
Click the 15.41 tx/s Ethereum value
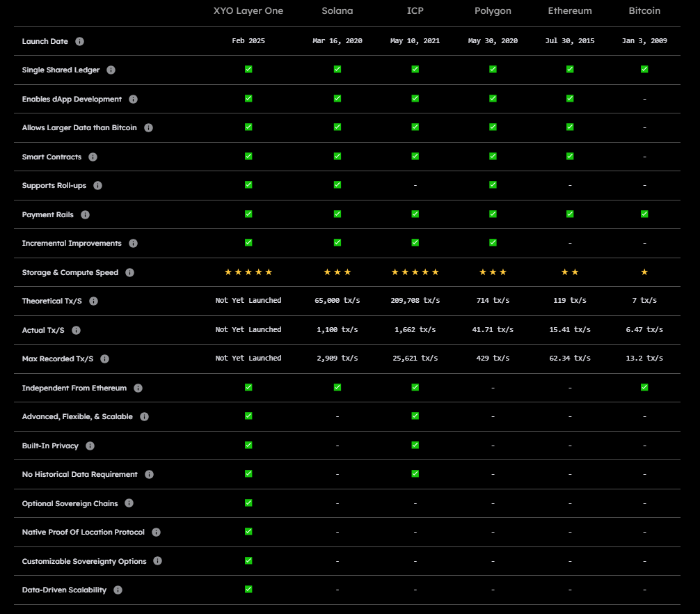570,329
